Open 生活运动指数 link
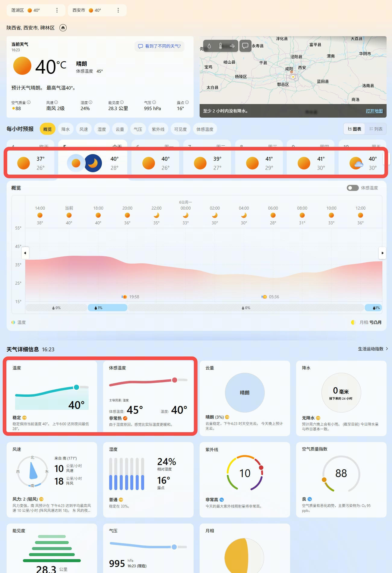Viewport: 392px width, 573px height. point(373,349)
